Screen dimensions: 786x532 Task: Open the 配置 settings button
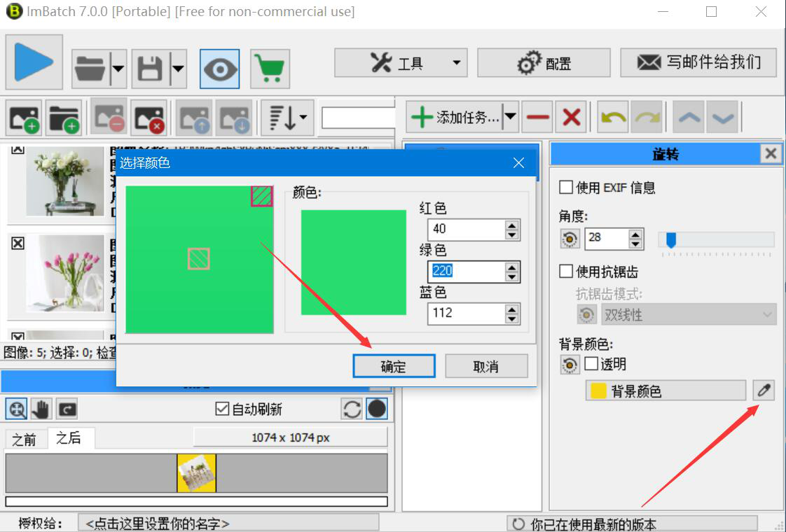pyautogui.click(x=544, y=62)
